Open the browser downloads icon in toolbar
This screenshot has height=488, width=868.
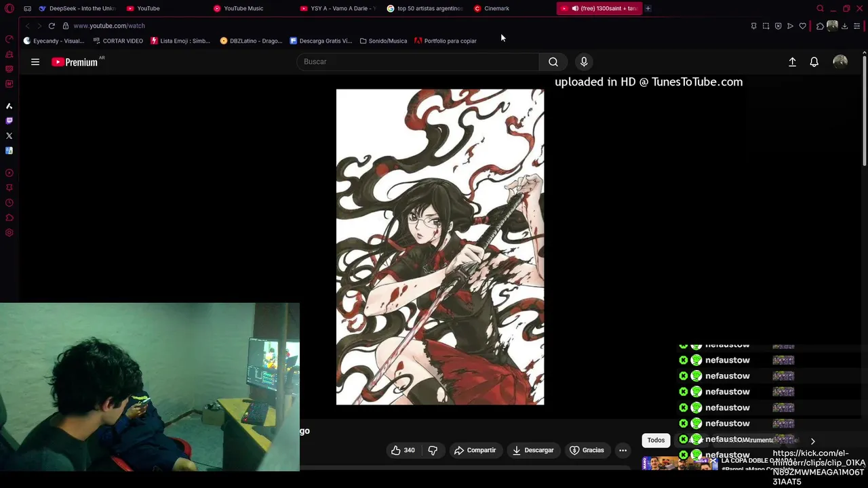[844, 26]
